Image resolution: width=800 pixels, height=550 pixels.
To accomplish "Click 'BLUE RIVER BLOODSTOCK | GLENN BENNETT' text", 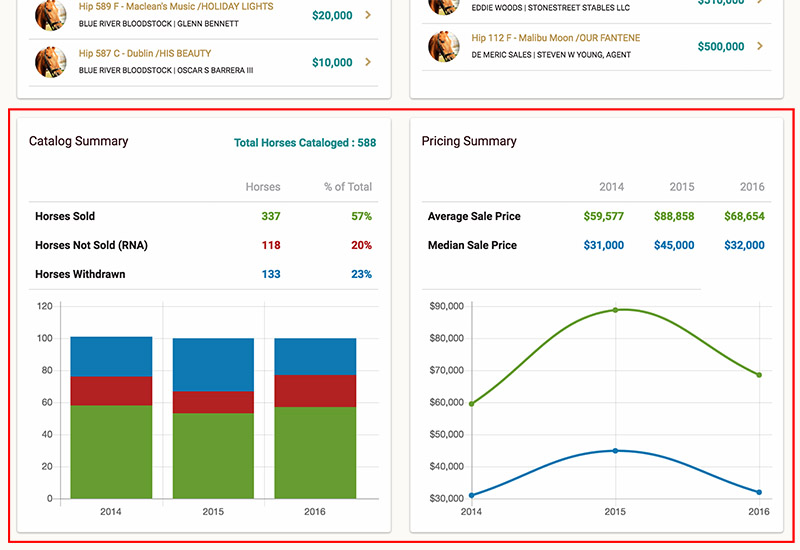I will (159, 23).
